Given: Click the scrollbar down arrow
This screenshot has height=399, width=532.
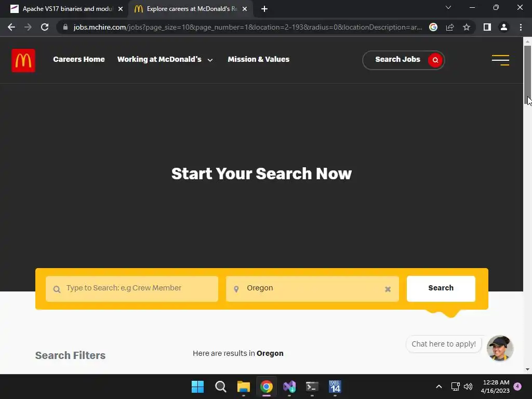Looking at the screenshot, I should (x=527, y=369).
